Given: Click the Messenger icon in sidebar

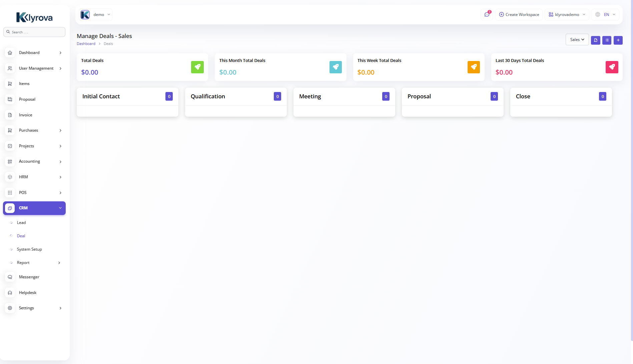Looking at the screenshot, I should pos(10,277).
